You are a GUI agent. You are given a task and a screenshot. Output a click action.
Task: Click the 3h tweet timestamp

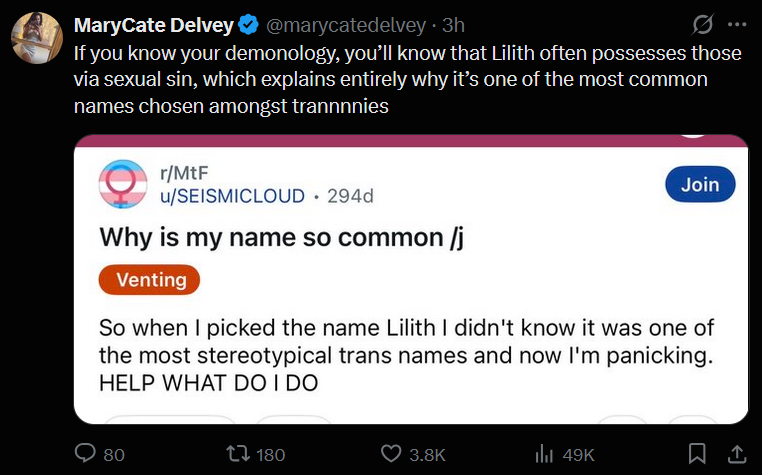(x=453, y=24)
